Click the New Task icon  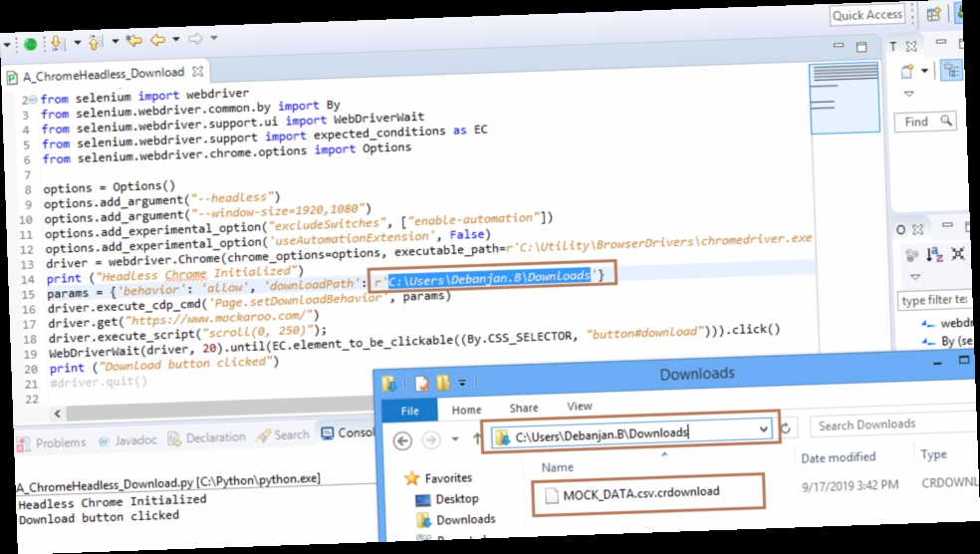(907, 72)
